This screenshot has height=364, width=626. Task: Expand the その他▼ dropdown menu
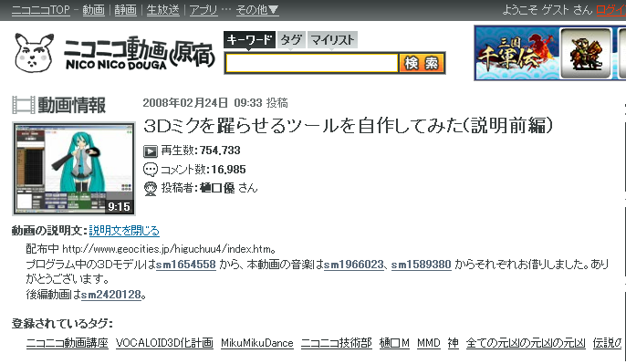[257, 9]
